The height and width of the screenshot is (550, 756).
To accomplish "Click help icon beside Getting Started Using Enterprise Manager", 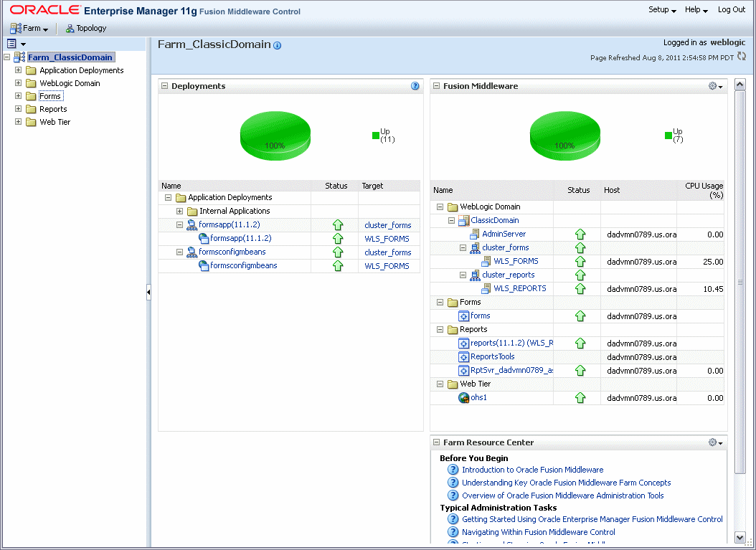I will (x=453, y=519).
